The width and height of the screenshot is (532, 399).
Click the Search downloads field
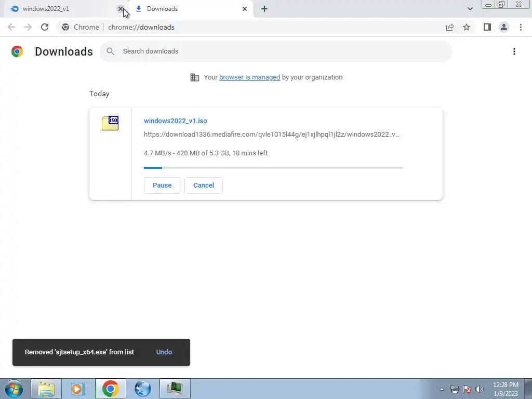276,51
